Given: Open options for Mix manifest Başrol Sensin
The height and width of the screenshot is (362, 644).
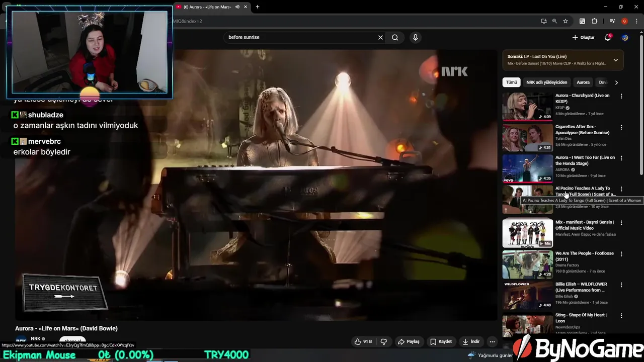Looking at the screenshot, I should pyautogui.click(x=621, y=223).
